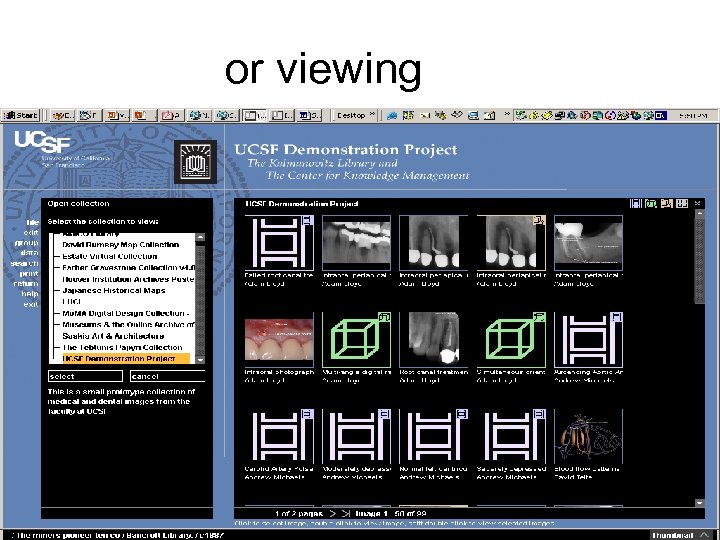Select highlighted UCSF Demonstration Project entry
The width and height of the screenshot is (720, 540).
click(126, 359)
